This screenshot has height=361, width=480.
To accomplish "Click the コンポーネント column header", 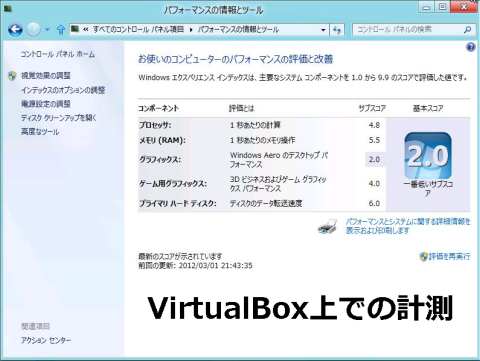I will click(158, 108).
